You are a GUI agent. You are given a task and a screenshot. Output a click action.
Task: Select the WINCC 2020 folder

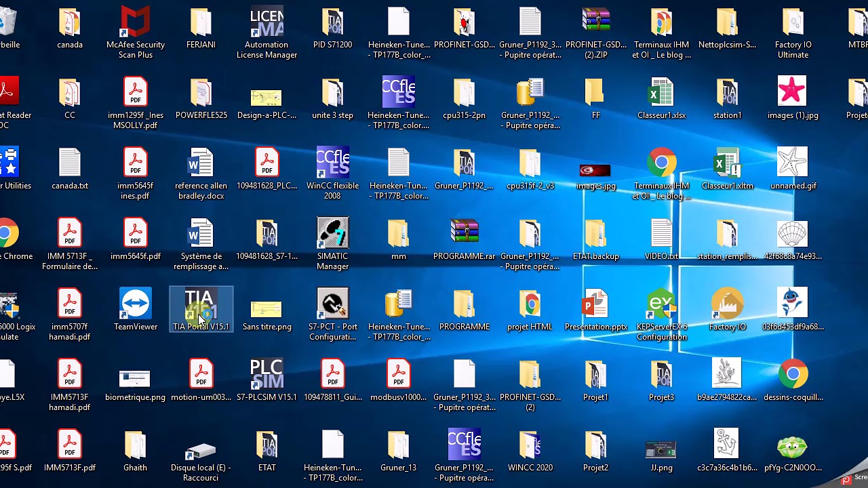pos(530,450)
